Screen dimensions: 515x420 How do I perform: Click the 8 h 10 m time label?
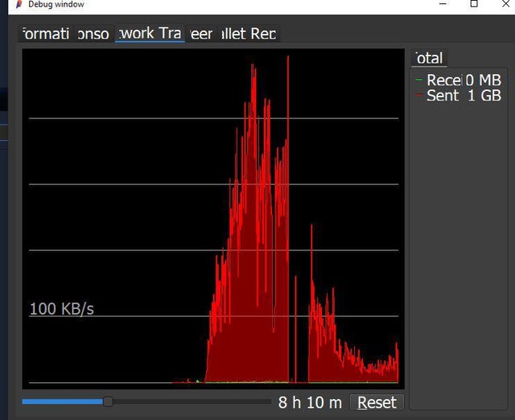click(x=310, y=402)
